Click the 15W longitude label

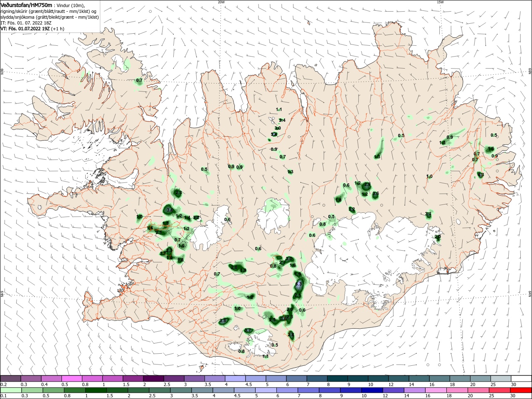[440, 2]
